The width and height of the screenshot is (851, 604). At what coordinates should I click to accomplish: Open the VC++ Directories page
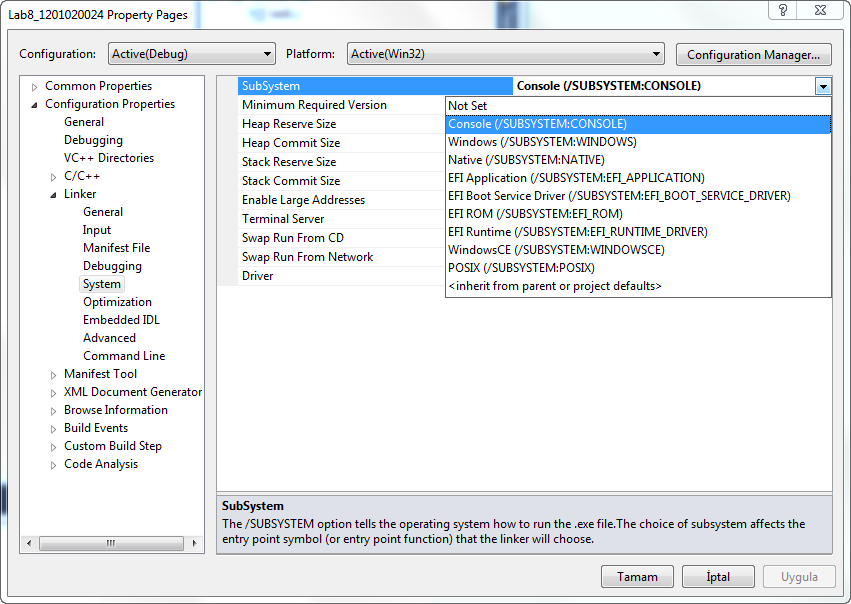point(109,158)
